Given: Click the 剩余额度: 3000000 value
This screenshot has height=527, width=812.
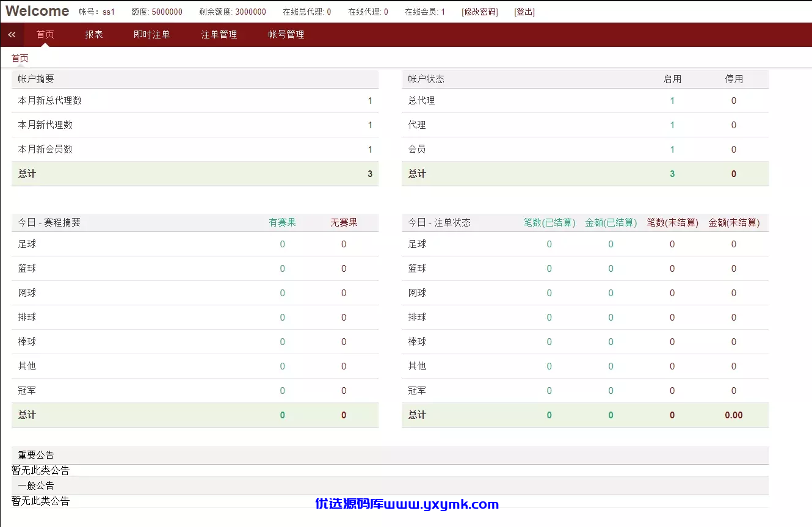Looking at the screenshot, I should (233, 12).
